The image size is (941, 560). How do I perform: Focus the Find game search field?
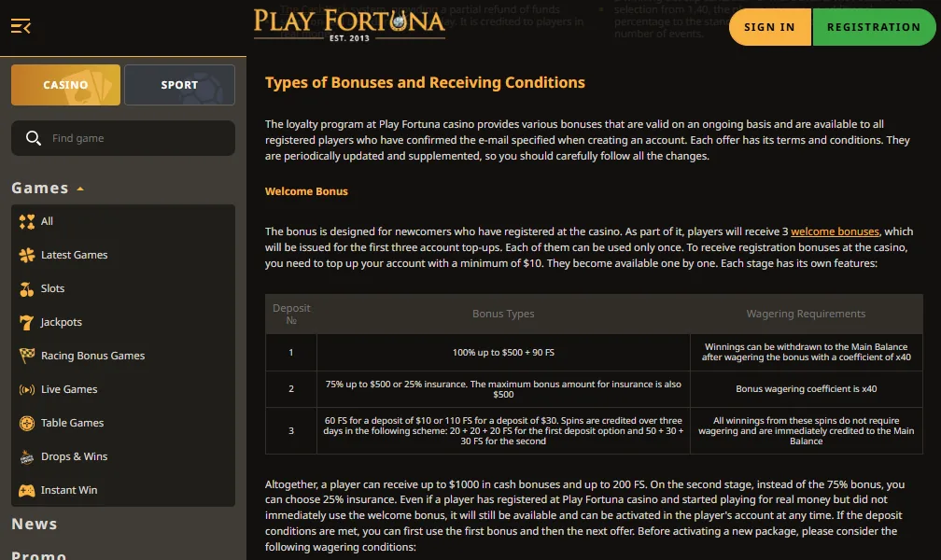click(x=123, y=138)
